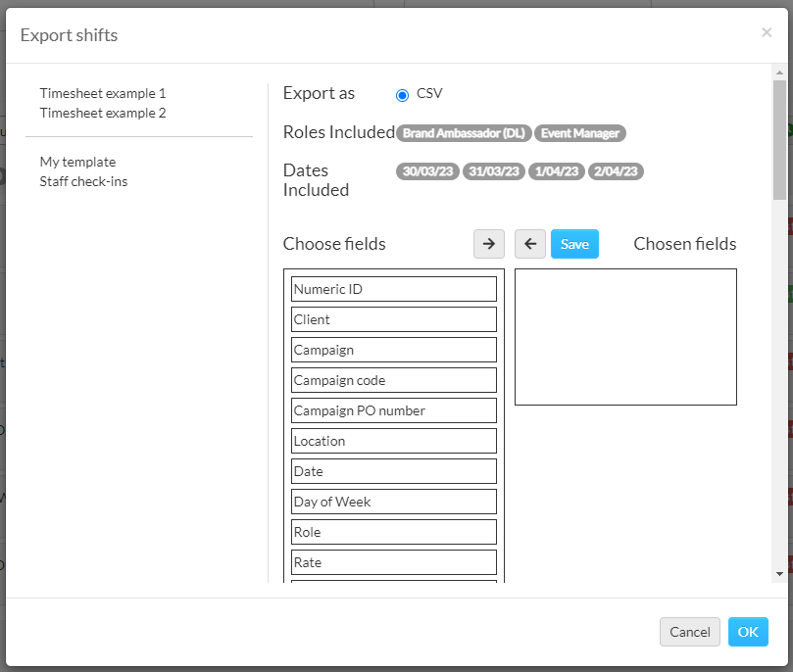Confirm export with OK button

click(x=748, y=632)
